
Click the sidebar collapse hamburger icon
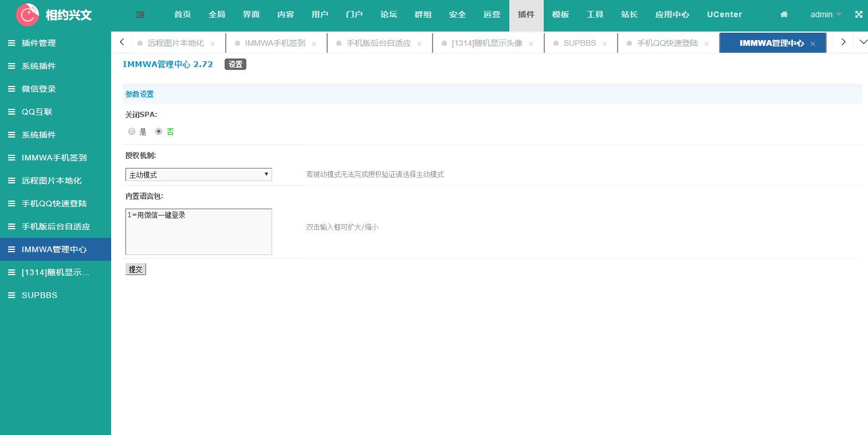140,15
